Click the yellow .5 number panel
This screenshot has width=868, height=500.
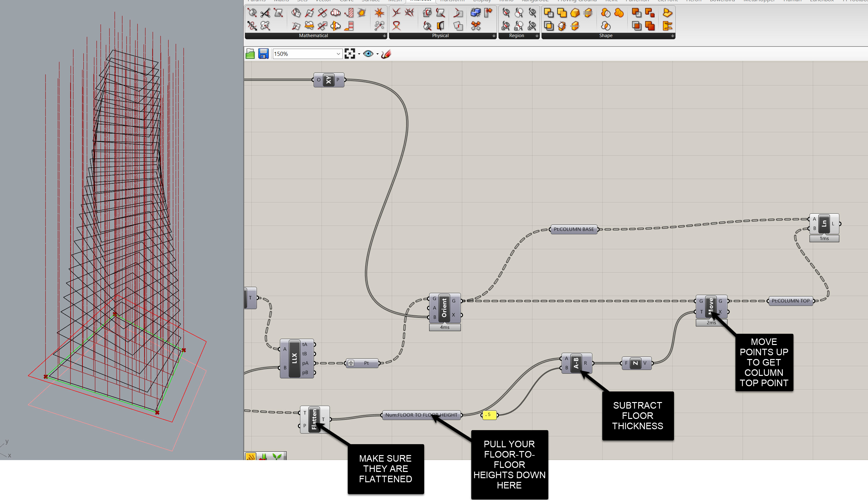489,415
